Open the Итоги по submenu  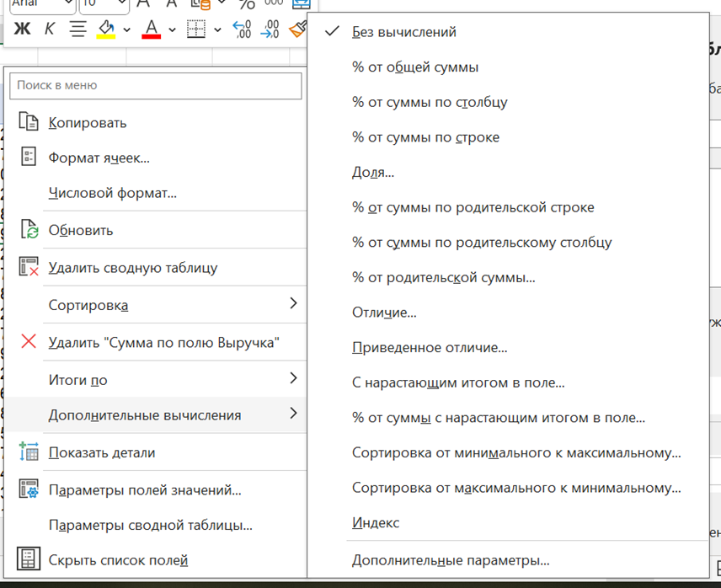tap(156, 380)
